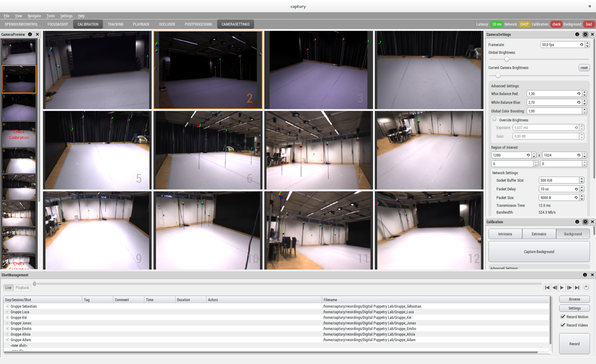Show CameraSettings panel info icon
Screen dimensions: 596x364
pyautogui.click(x=577, y=34)
